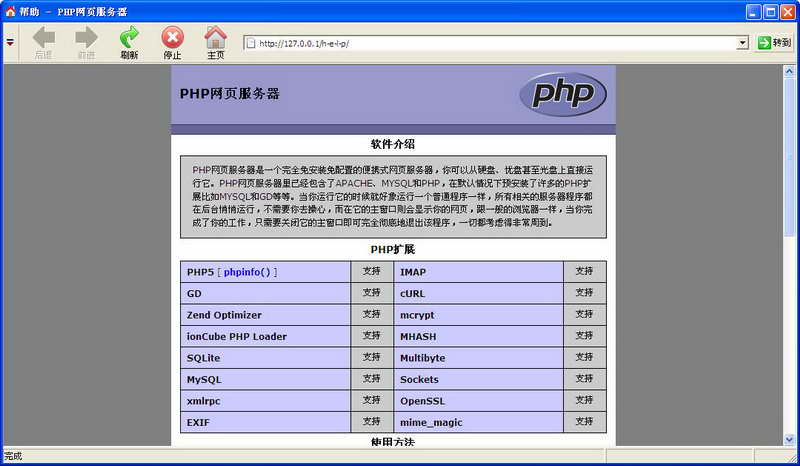Click the PHP logo image
800x466 pixels.
pos(563,94)
